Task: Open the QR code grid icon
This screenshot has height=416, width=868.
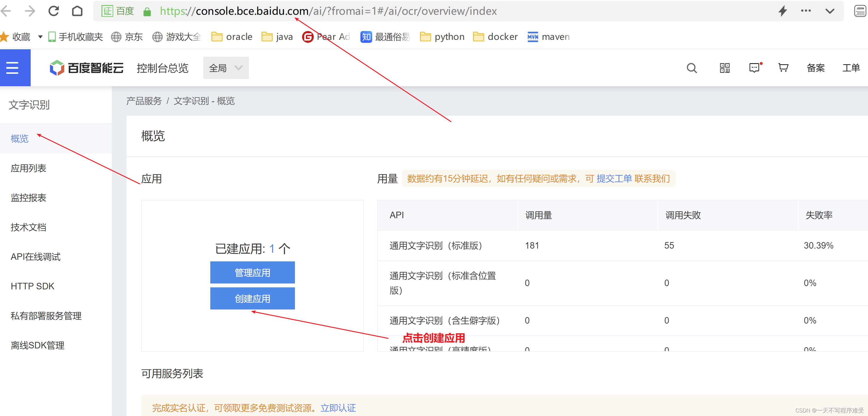Action: click(x=724, y=68)
